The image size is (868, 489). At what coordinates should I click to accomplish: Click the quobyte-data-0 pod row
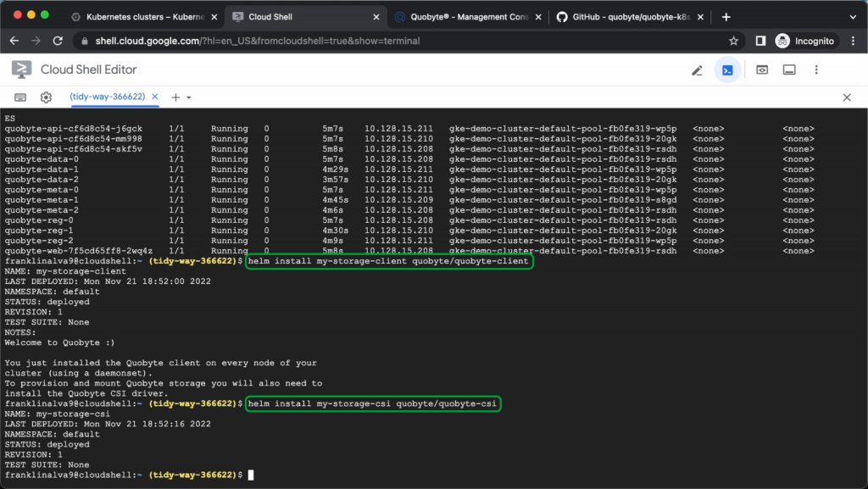tap(409, 159)
